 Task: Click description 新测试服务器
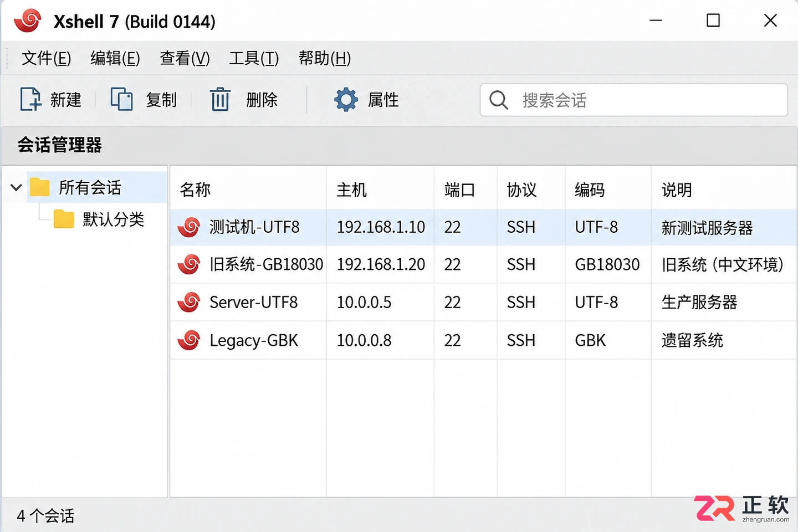pos(707,227)
